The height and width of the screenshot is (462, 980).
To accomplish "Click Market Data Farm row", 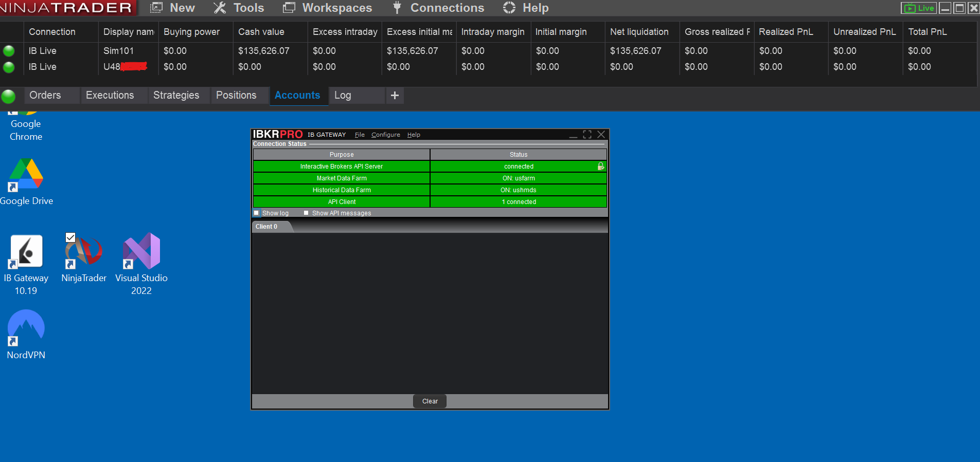I will click(x=430, y=178).
